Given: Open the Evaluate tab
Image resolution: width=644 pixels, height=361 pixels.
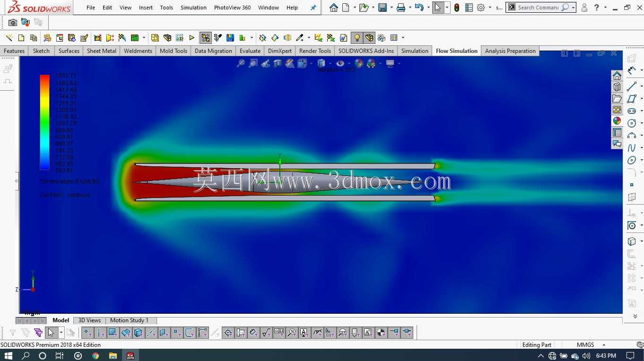Looking at the screenshot, I should click(x=250, y=51).
